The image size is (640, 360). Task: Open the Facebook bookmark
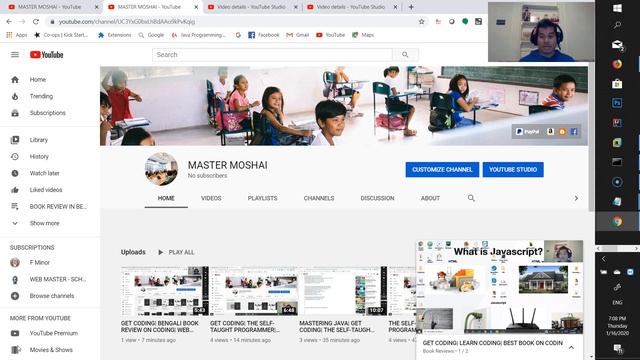pyautogui.click(x=264, y=35)
